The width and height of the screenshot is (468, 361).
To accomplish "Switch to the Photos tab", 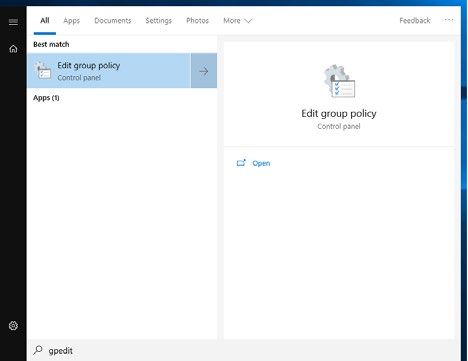I will [197, 21].
